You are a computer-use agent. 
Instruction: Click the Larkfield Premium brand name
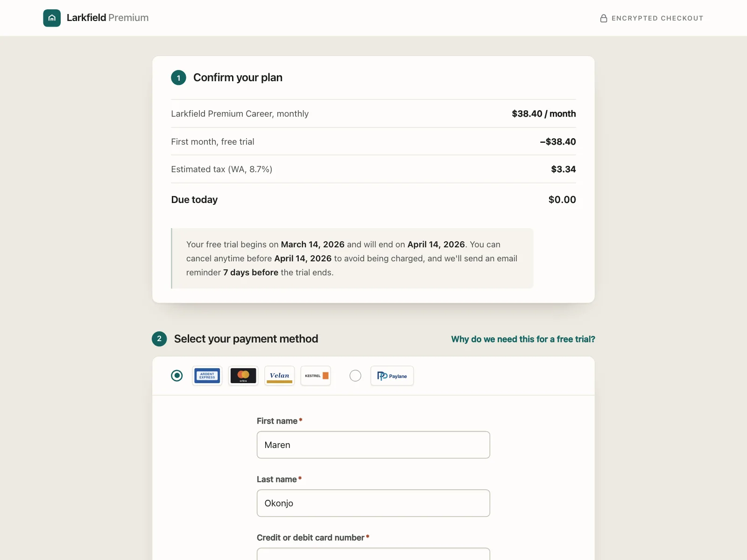point(107,18)
